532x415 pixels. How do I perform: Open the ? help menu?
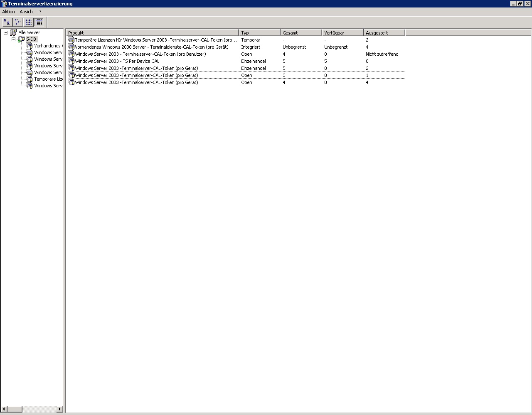40,12
